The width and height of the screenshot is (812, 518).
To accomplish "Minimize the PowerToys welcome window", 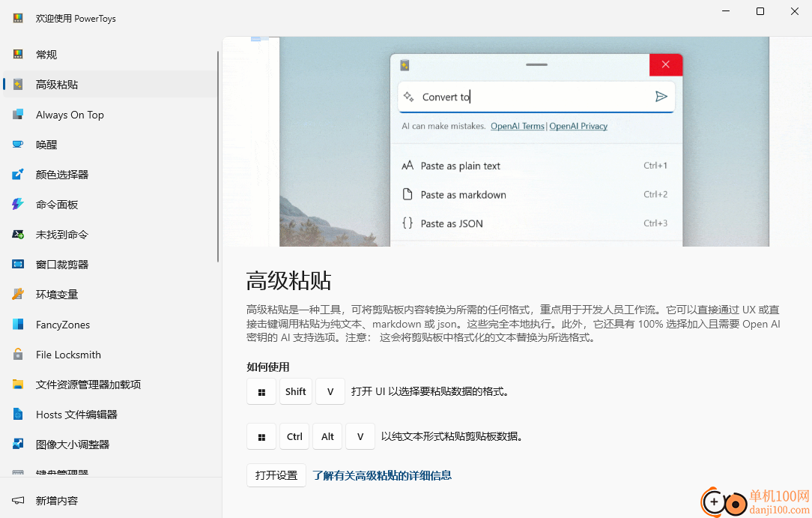I will [726, 11].
